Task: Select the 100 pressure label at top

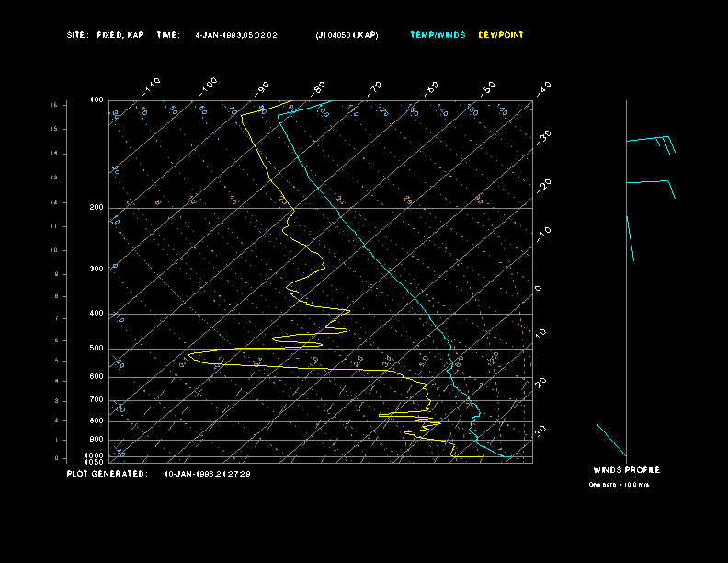Action: click(x=97, y=99)
